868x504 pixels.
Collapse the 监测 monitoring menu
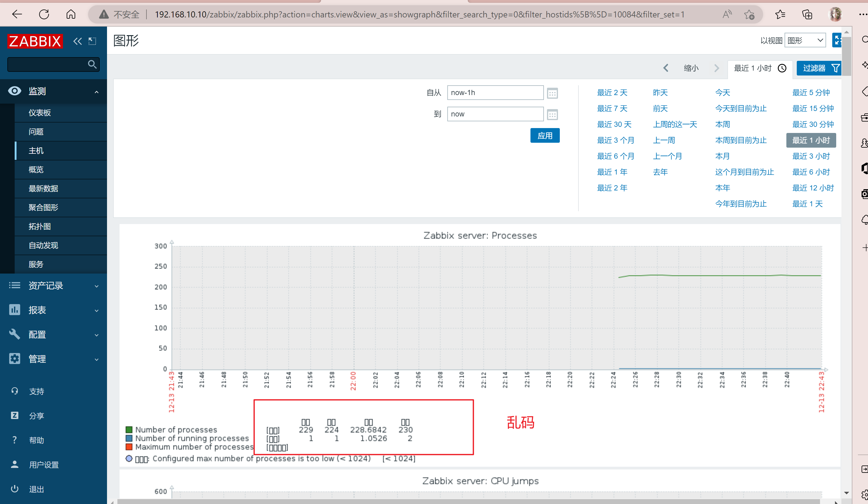(x=54, y=91)
